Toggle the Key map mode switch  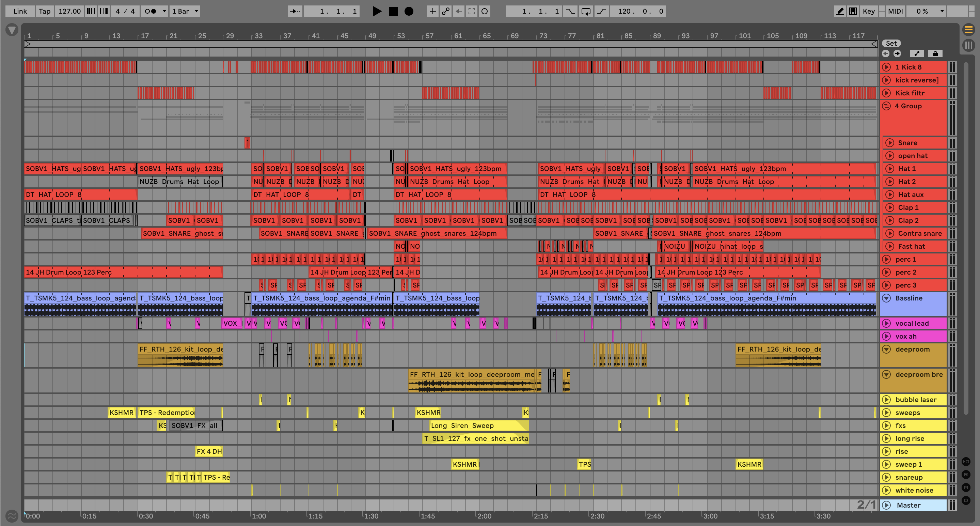(x=869, y=11)
